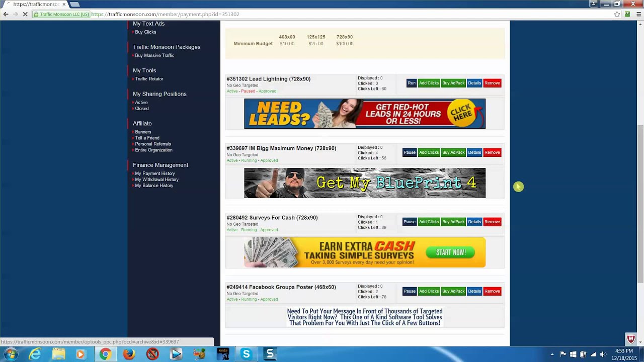
Task: Open Personal Referrals in Affiliate
Action: click(153, 144)
